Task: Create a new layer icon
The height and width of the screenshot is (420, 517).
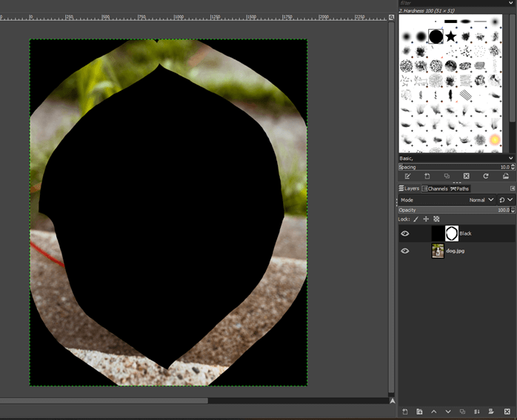Action: point(405,411)
